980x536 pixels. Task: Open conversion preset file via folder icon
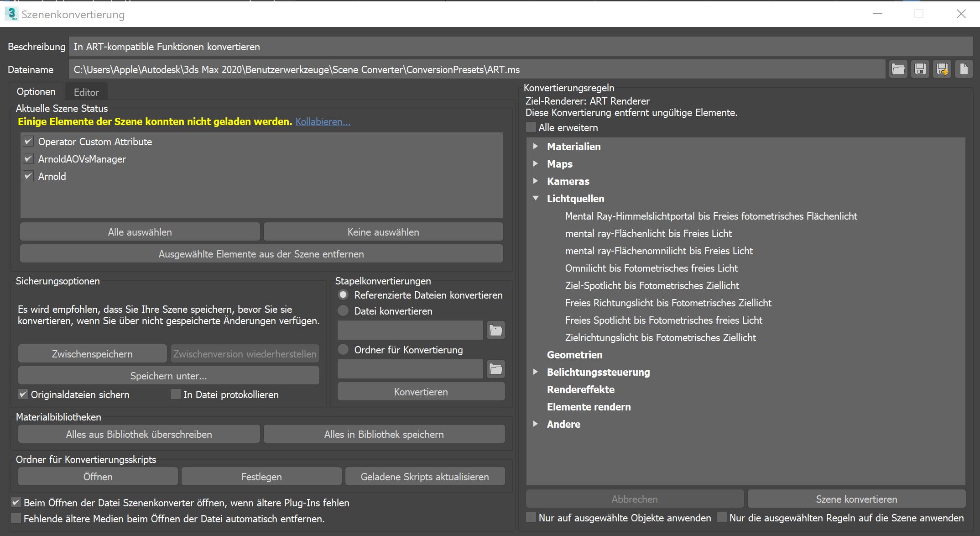[898, 69]
